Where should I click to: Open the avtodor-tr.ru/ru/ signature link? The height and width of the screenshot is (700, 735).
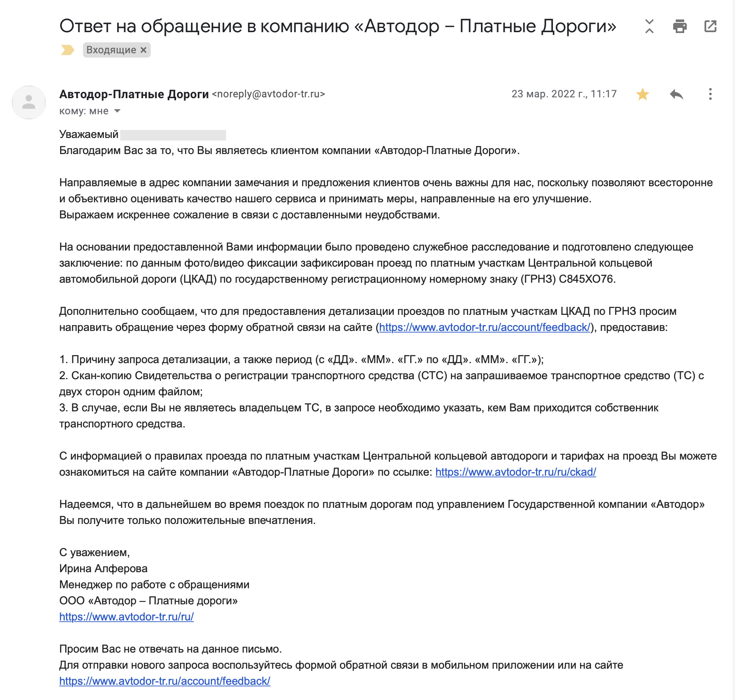point(126,617)
